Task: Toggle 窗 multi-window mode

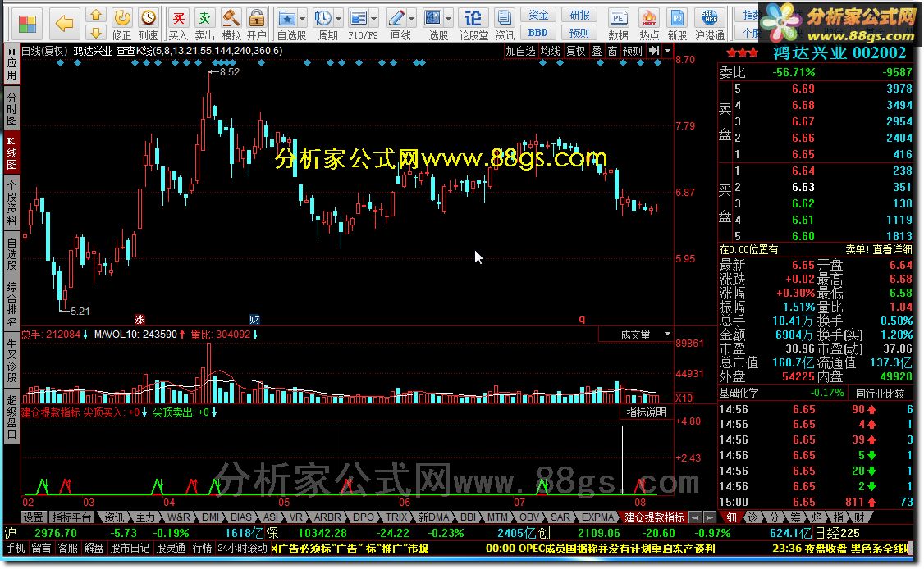Action: tap(612, 52)
